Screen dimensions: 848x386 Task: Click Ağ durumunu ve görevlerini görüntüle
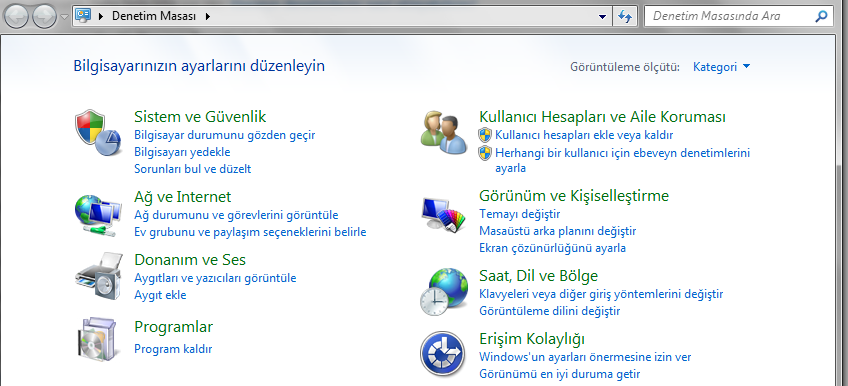236,215
